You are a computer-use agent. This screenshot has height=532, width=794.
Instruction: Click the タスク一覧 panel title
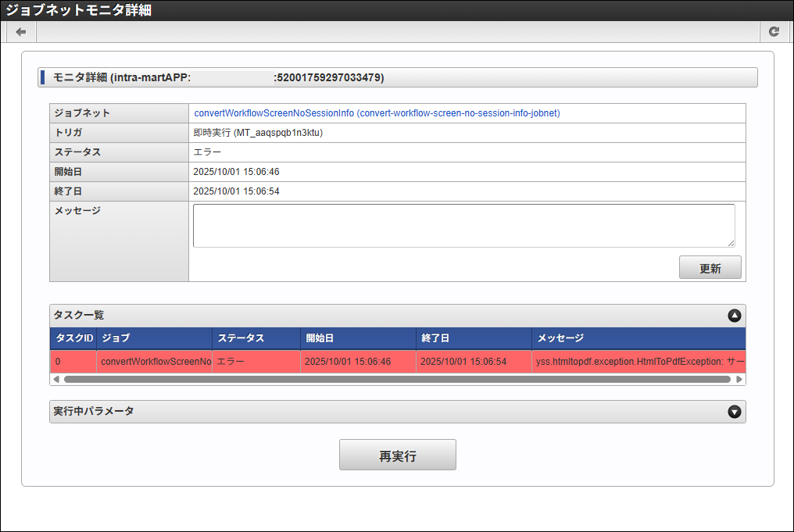pos(79,315)
